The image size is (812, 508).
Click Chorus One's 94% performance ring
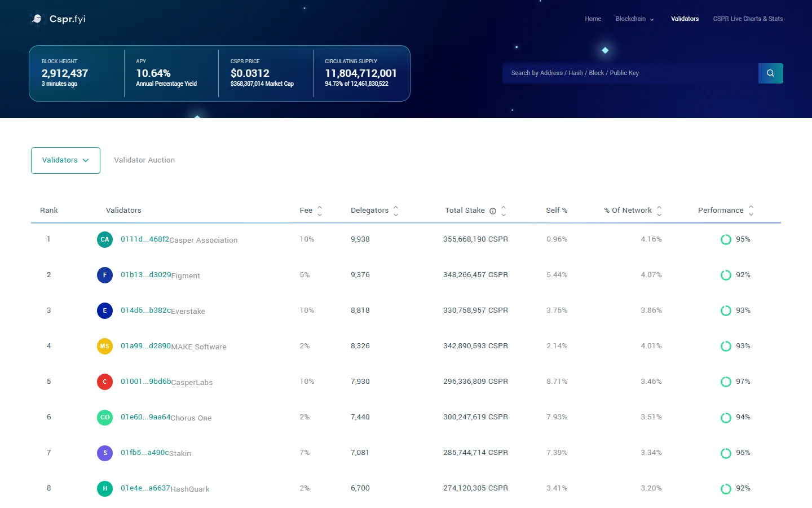(x=726, y=417)
